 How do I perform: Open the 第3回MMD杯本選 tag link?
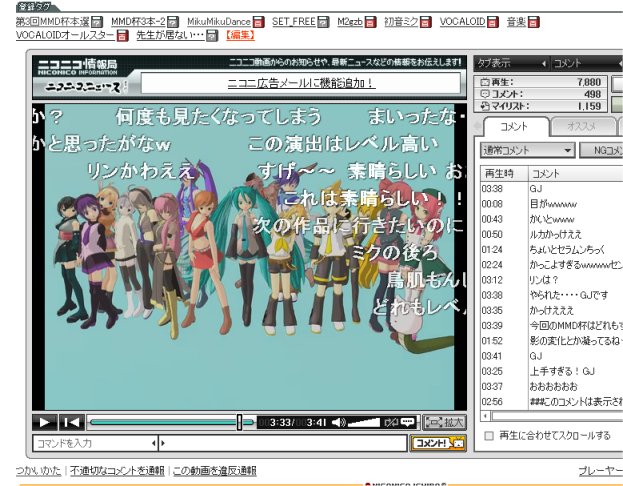[52, 22]
